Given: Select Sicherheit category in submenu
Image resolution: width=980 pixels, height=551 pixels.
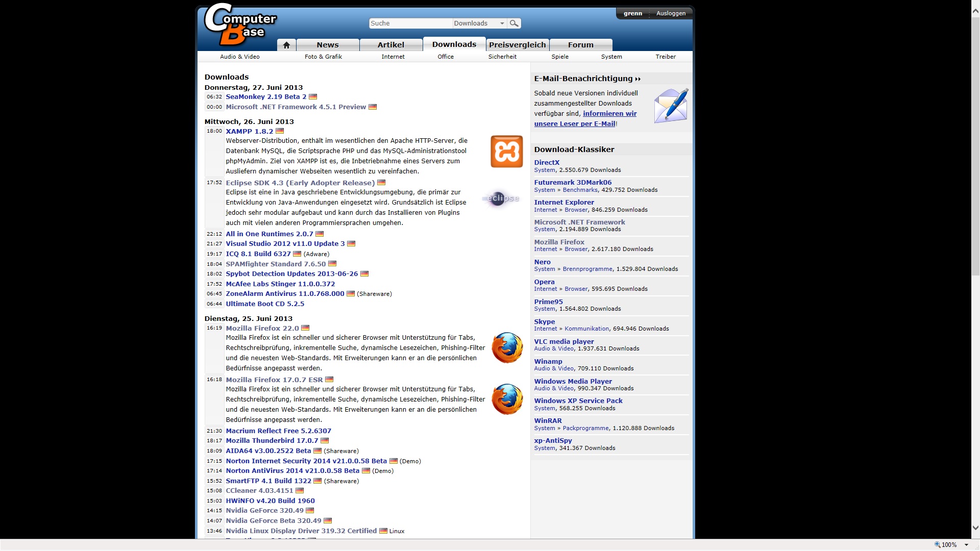Looking at the screenshot, I should 502,57.
